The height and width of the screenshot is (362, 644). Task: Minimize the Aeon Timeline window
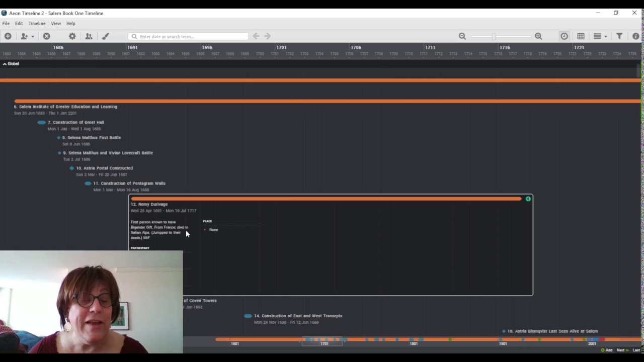coord(598,13)
